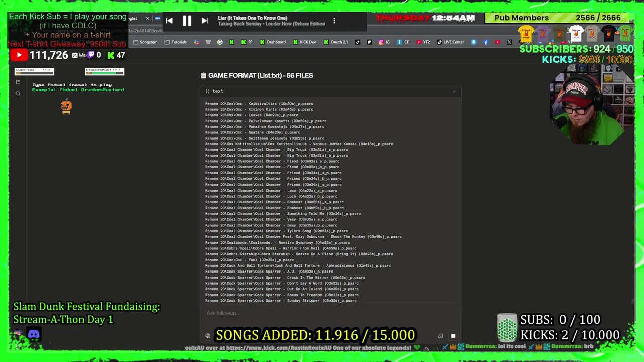Open the TikTok icon bookmark after OAuth 2.1
This screenshot has width=644, height=362.
point(358,42)
